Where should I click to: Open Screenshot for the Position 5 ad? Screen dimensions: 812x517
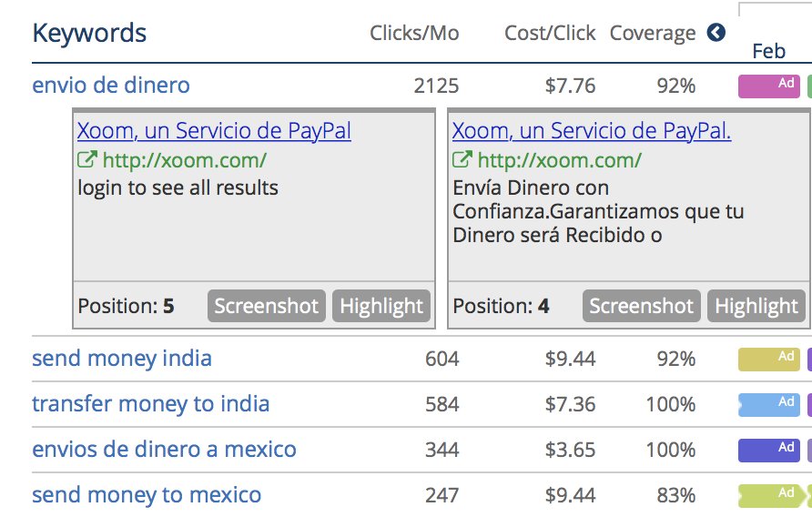click(267, 306)
